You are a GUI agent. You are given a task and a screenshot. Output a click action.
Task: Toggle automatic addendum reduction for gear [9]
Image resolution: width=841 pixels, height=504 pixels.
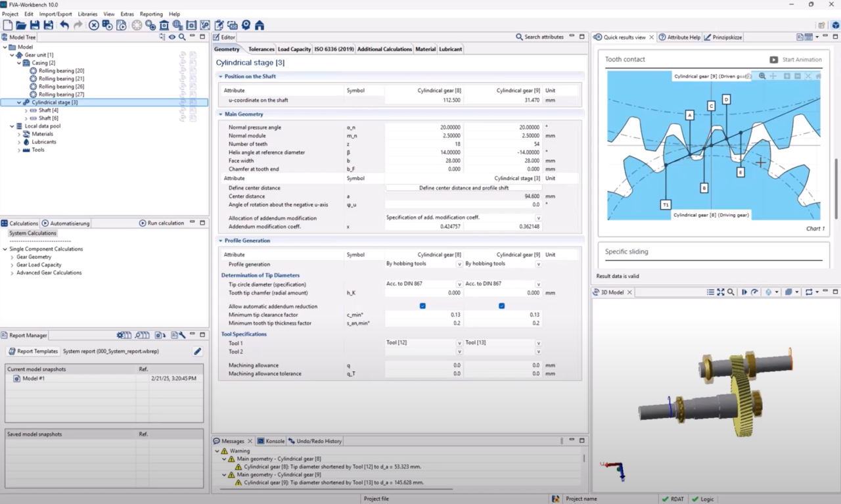click(x=501, y=306)
